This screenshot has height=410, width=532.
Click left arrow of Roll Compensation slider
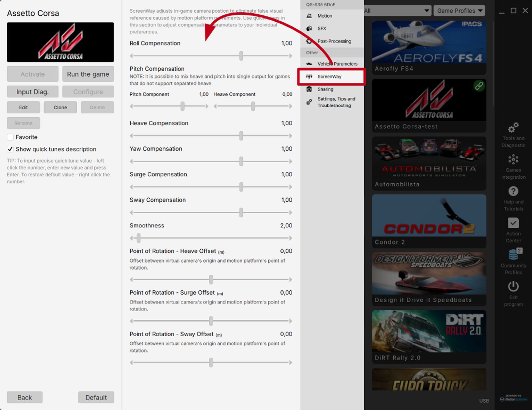click(131, 56)
